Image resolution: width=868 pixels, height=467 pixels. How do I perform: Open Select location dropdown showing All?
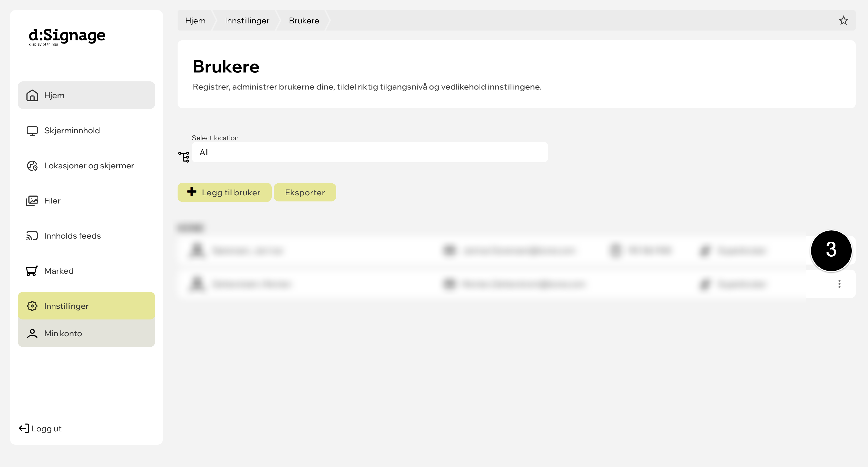pos(370,152)
